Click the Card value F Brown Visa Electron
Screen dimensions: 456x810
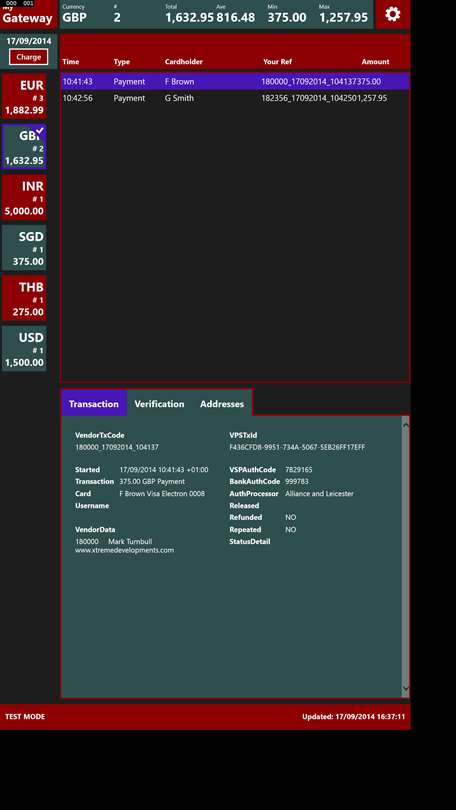tap(162, 493)
